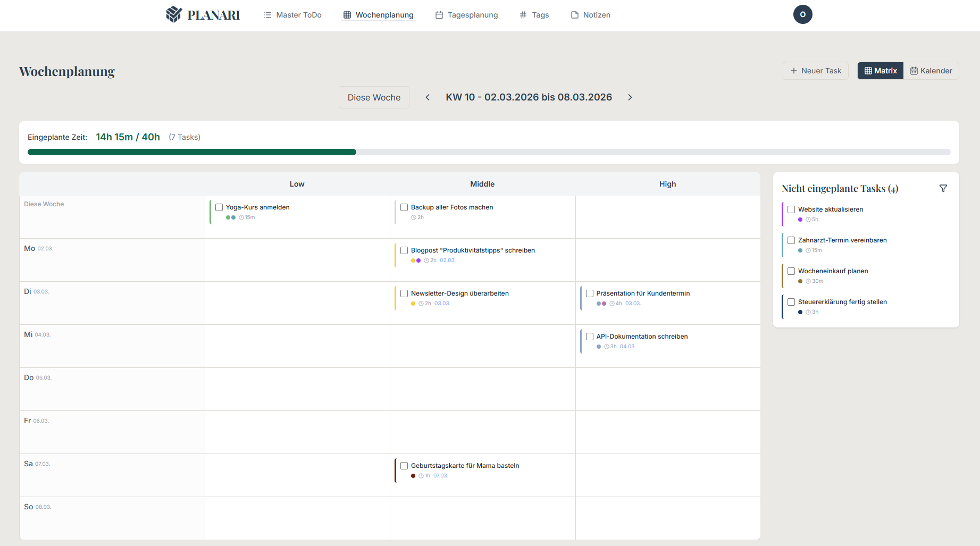980x546 pixels.
Task: Click the right chevron to view next week
Action: [x=630, y=97]
